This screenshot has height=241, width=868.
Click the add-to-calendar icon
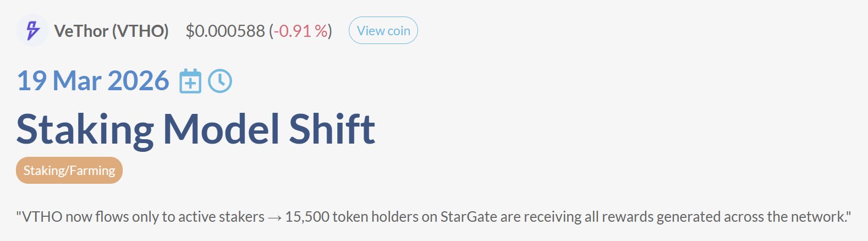190,81
